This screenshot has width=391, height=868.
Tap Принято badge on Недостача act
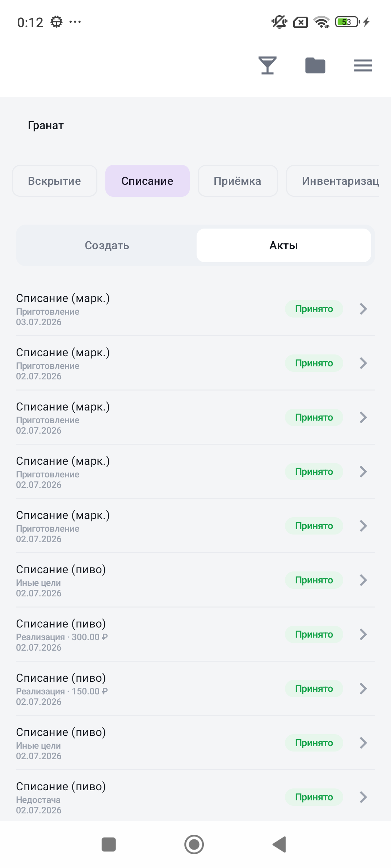(314, 797)
